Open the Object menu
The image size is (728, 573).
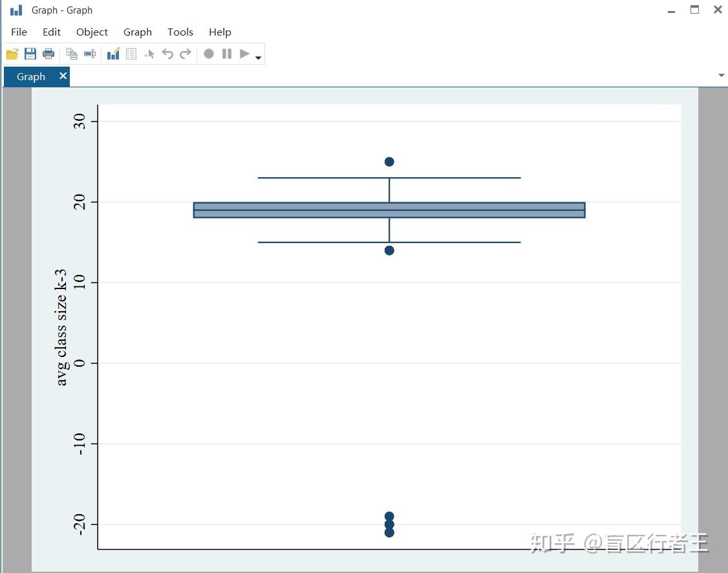pos(92,32)
